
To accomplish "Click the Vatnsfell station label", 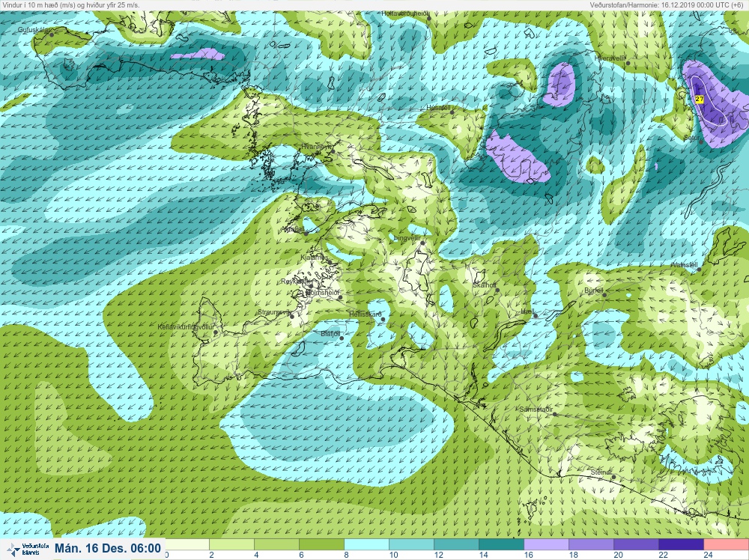I will [x=685, y=265].
